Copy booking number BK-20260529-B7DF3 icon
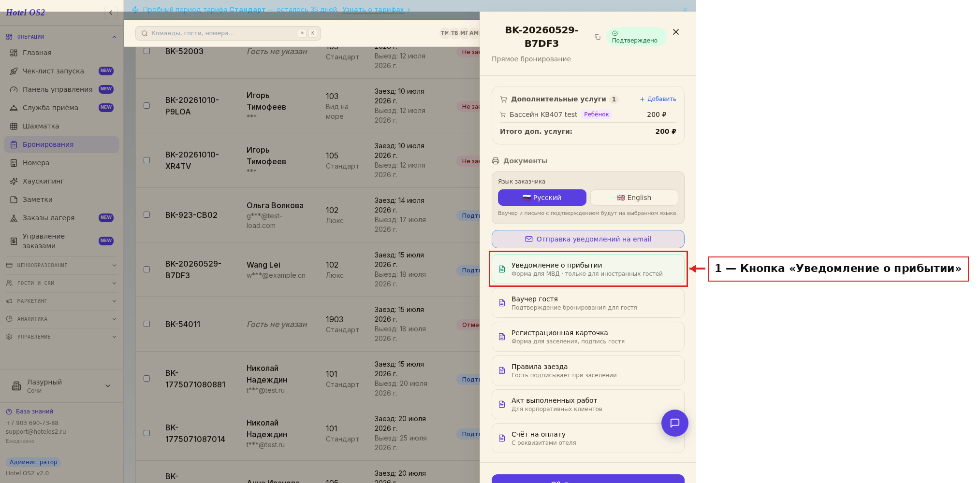Screen dimensions: 980x483 tap(598, 37)
